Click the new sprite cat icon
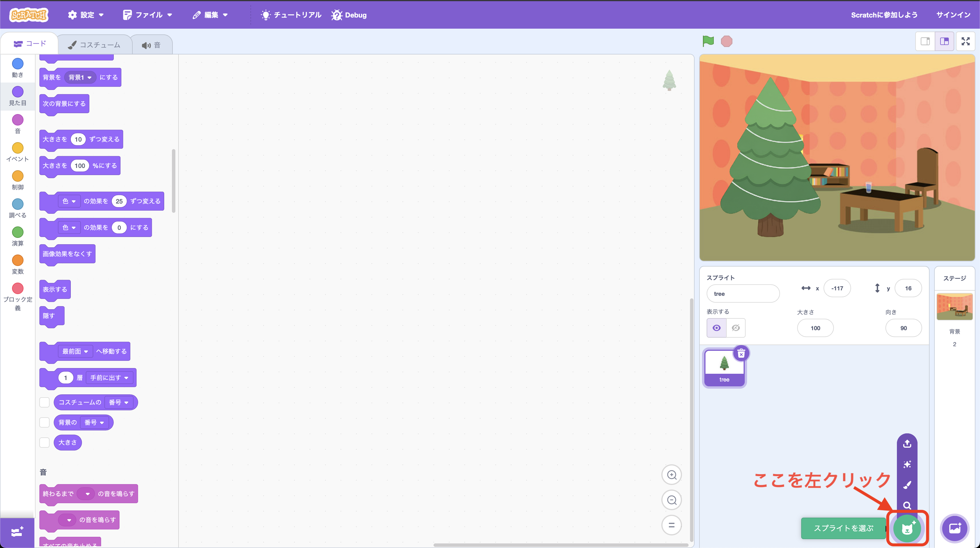 (907, 528)
